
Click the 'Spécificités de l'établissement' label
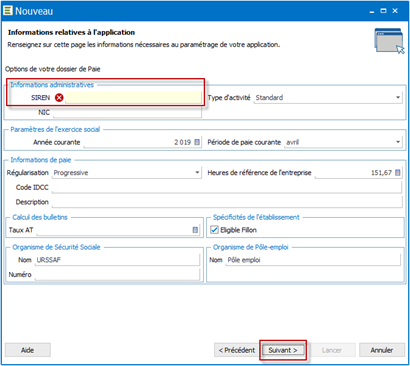[256, 217]
